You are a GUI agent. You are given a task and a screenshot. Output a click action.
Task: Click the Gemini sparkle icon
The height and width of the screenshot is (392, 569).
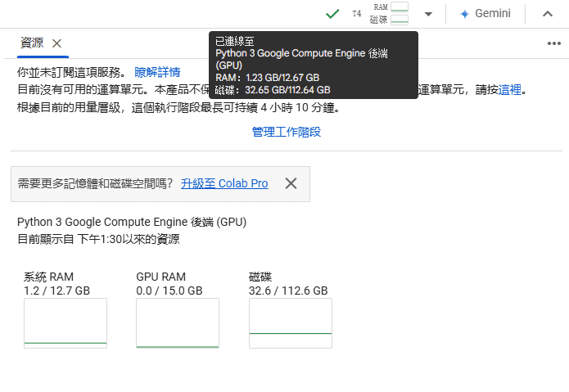pyautogui.click(x=464, y=14)
